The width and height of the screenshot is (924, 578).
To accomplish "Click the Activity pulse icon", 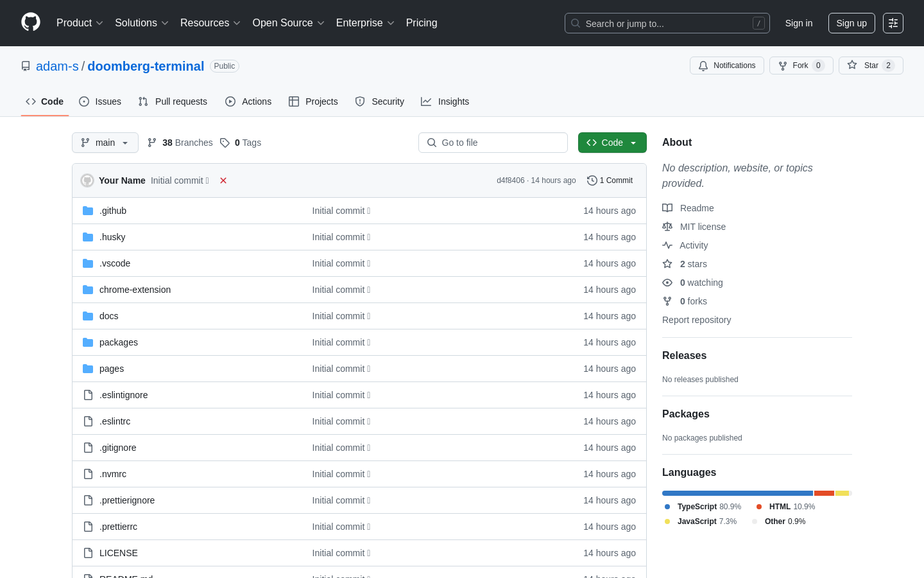I will (667, 245).
